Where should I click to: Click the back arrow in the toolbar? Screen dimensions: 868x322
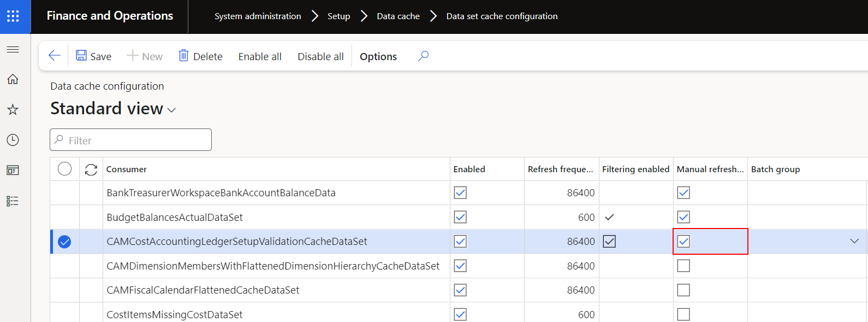click(x=54, y=56)
